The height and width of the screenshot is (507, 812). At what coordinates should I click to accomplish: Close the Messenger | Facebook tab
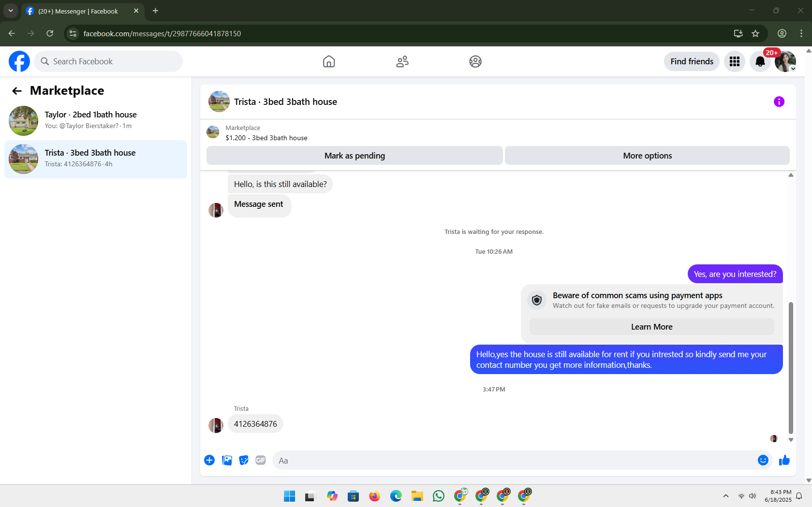coord(136,11)
